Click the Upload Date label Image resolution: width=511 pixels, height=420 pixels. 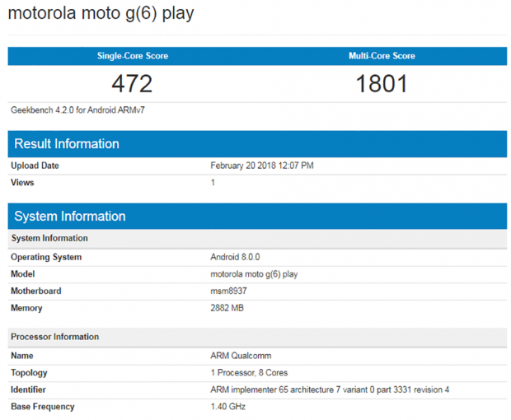(35, 166)
